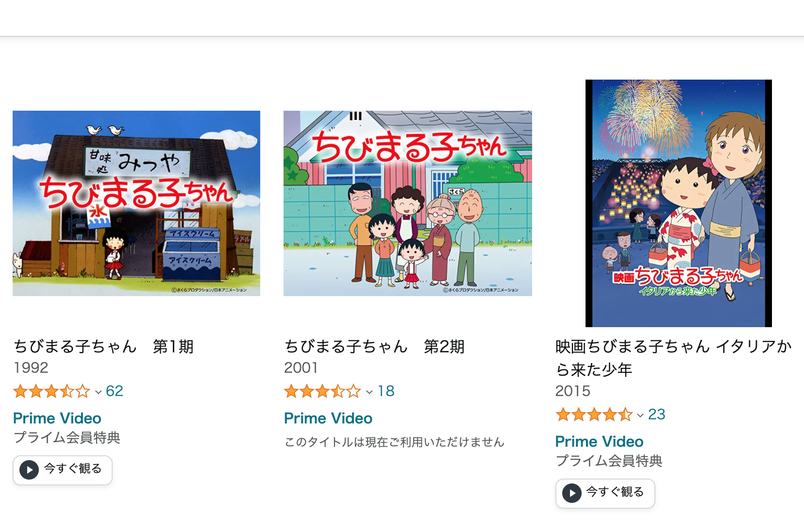This screenshot has height=532, width=804.
Task: Open star rating of 映画ちびまる子ちゃん
Action: tap(594, 415)
